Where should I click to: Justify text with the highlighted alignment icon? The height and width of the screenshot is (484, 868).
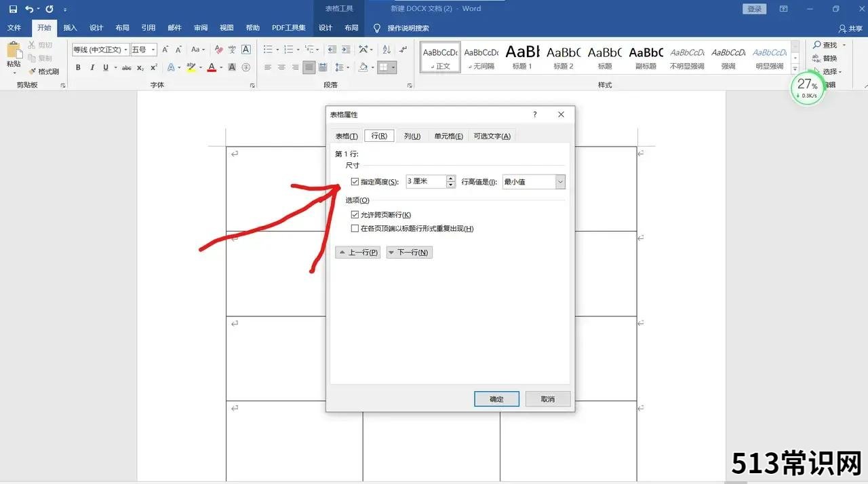pos(309,67)
